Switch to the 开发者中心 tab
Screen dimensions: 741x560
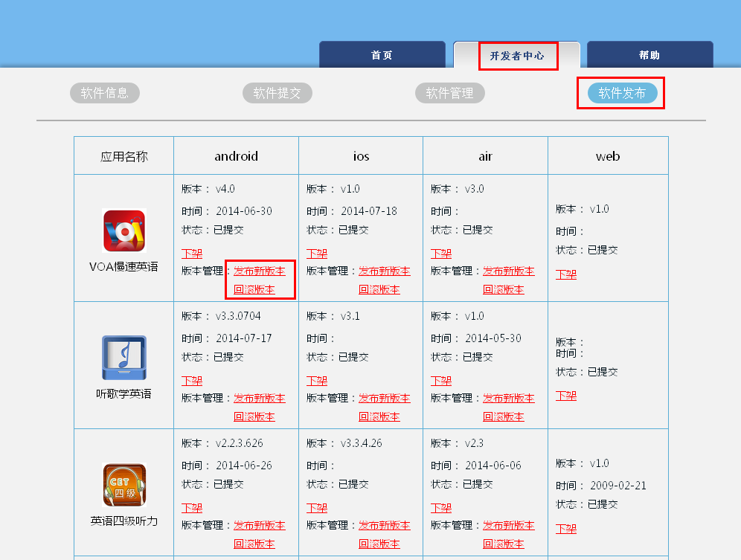[516, 55]
